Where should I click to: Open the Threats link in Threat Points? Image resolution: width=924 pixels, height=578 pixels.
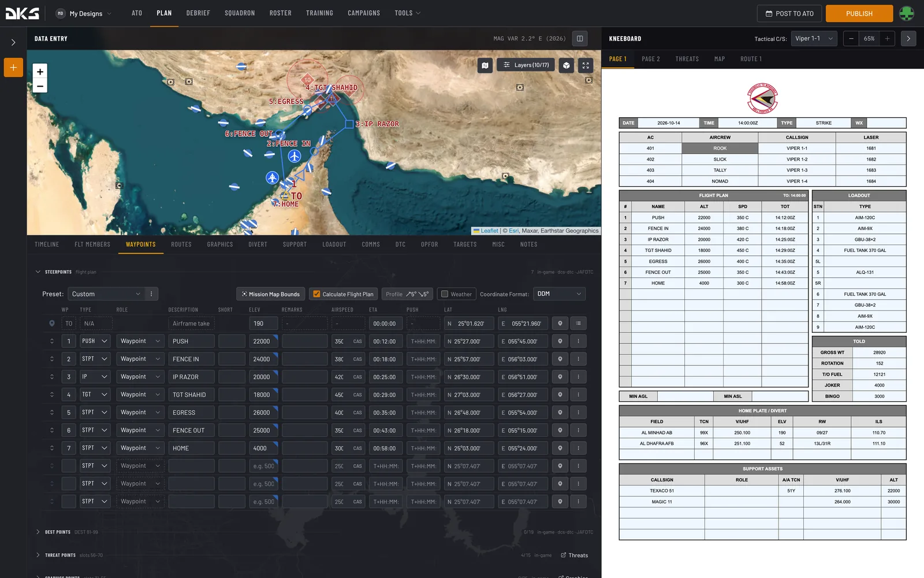click(x=575, y=555)
